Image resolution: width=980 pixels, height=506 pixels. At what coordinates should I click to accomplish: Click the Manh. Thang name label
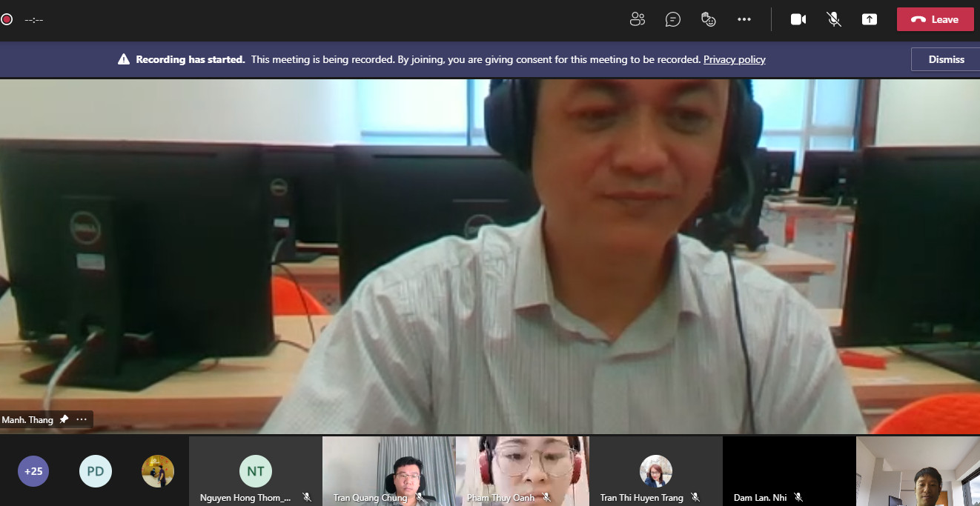point(27,419)
